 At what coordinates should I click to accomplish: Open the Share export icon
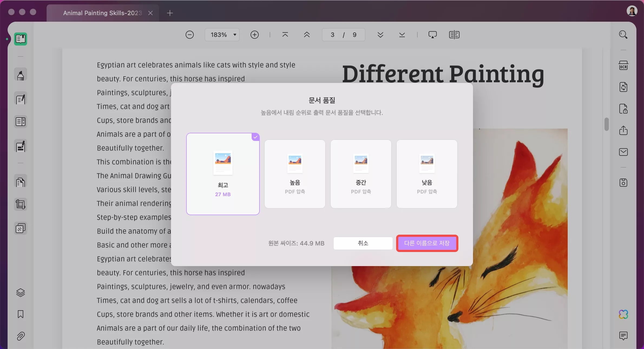click(x=623, y=130)
